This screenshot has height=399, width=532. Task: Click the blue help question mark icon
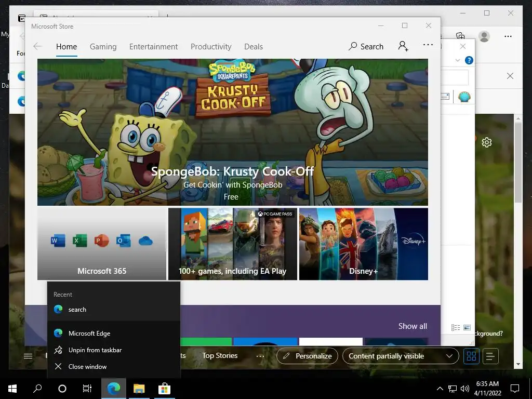tap(469, 60)
